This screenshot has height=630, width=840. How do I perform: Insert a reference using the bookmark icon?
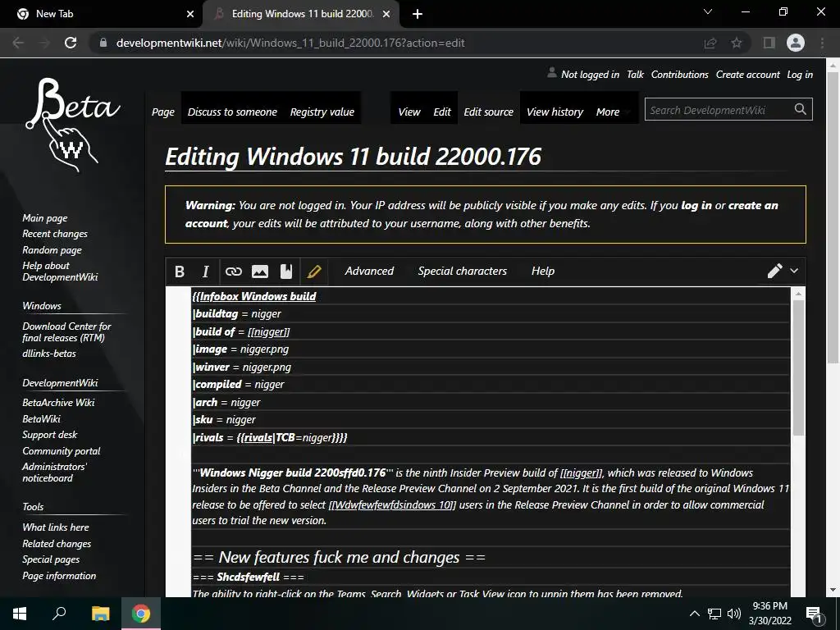286,272
